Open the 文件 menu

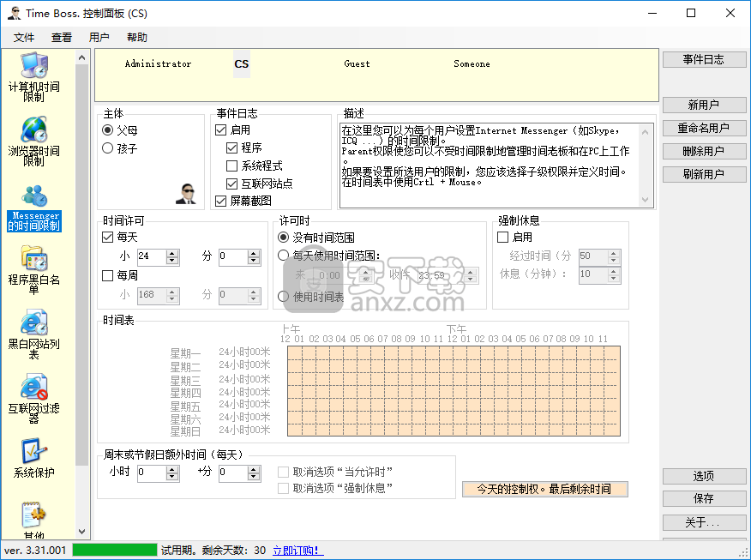point(24,38)
